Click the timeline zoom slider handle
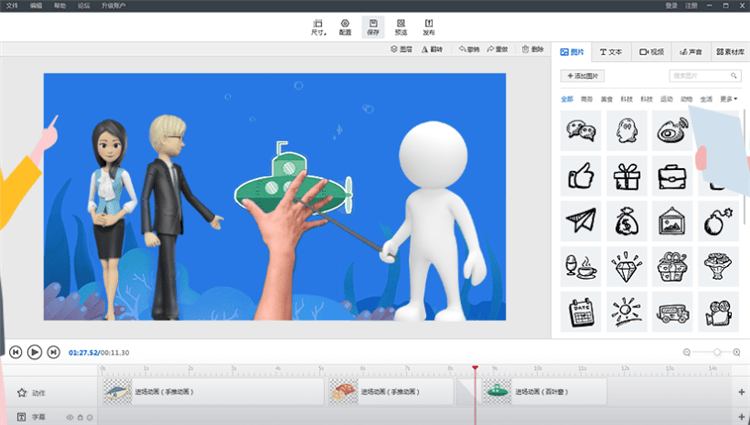Viewport: 750px width, 425px height. tap(717, 352)
